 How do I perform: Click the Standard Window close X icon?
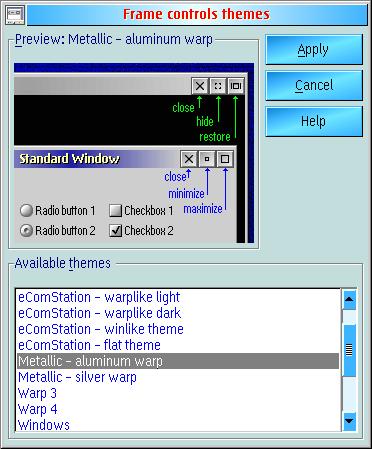tap(189, 159)
